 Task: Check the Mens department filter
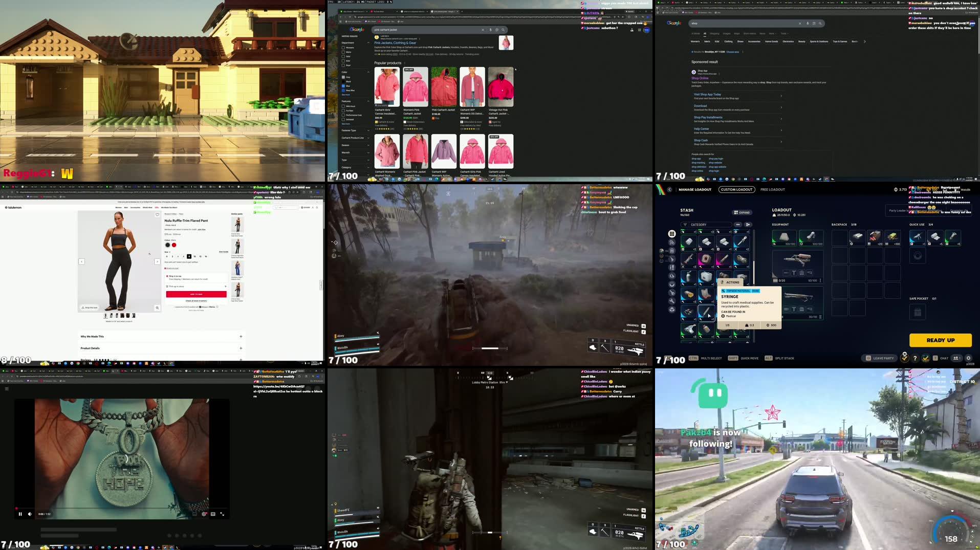[x=343, y=52]
